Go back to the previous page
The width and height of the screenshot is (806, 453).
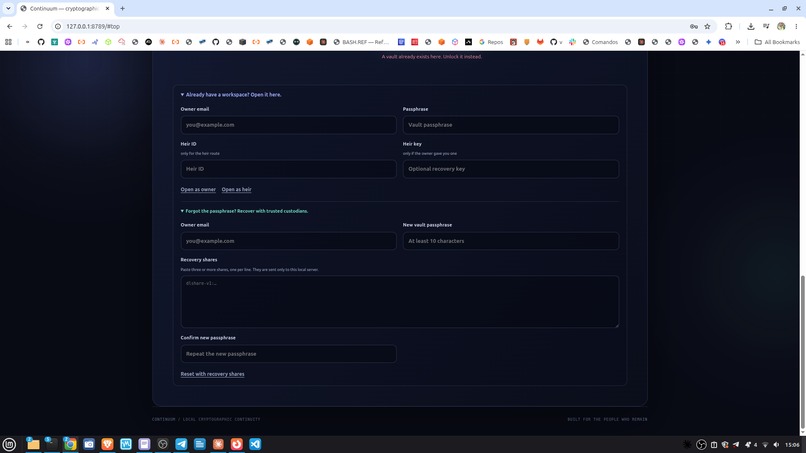pos(10,26)
